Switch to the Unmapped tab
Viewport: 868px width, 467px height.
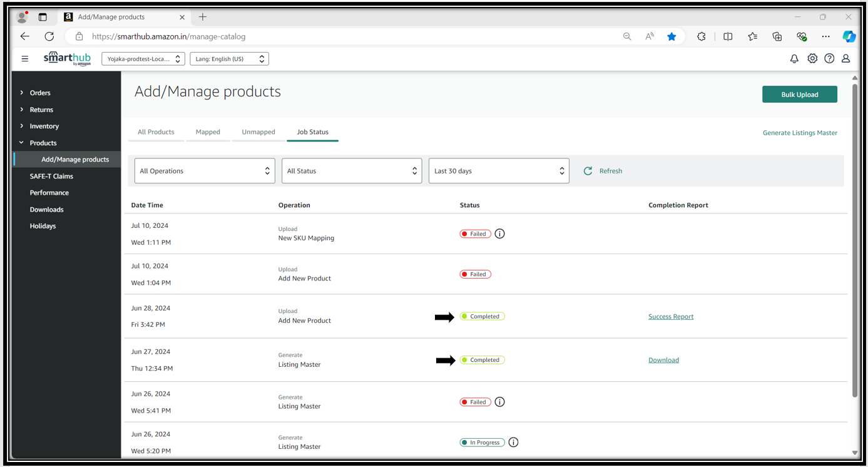click(258, 132)
